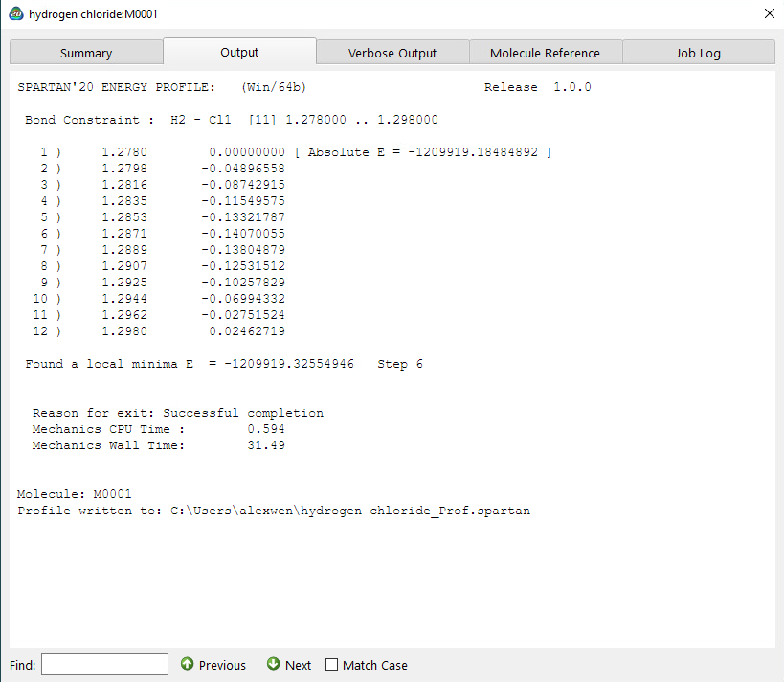Enable Match Case for searching

coord(331,663)
